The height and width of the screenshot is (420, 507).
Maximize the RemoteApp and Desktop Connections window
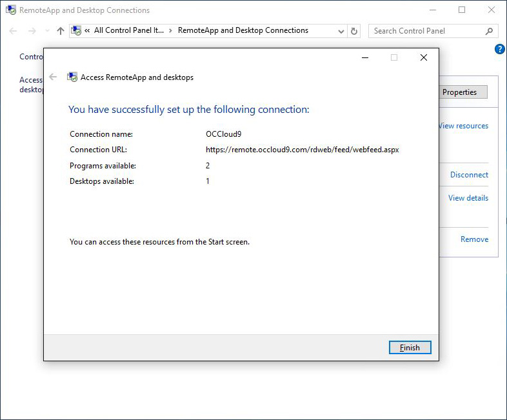pyautogui.click(x=462, y=10)
